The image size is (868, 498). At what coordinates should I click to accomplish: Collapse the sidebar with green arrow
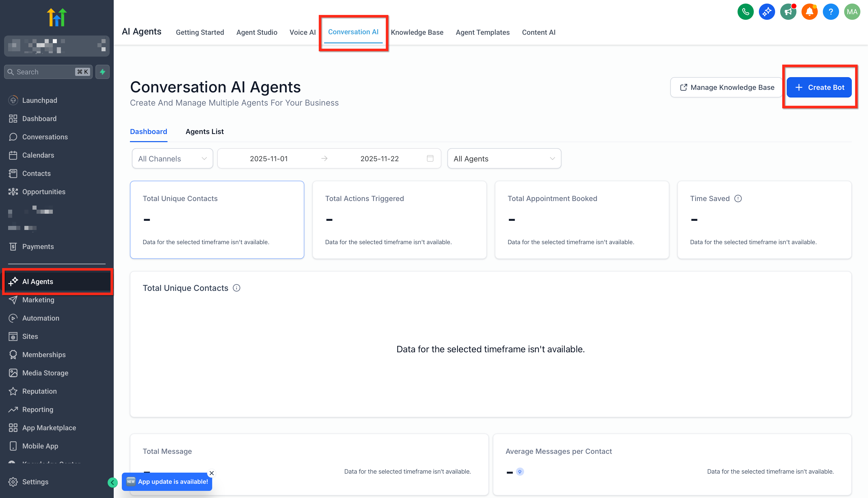click(x=112, y=482)
